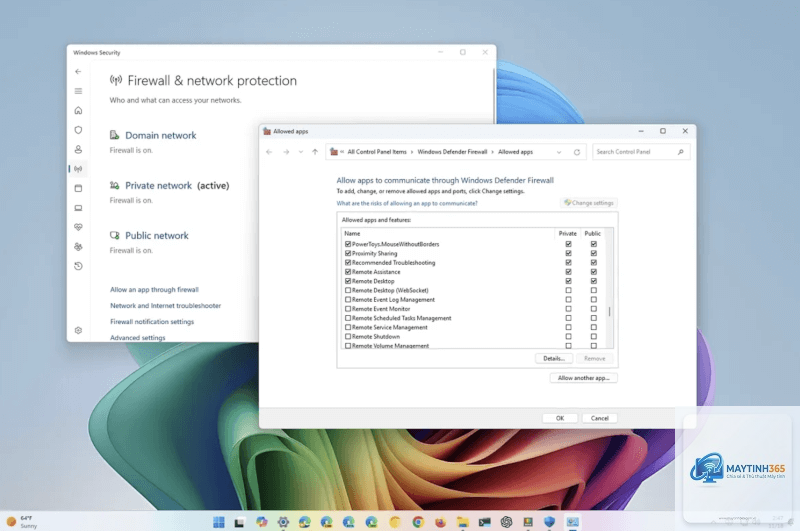The height and width of the screenshot is (531, 800).
Task: Open Virus & threat protection shield icon
Action: [x=78, y=130]
